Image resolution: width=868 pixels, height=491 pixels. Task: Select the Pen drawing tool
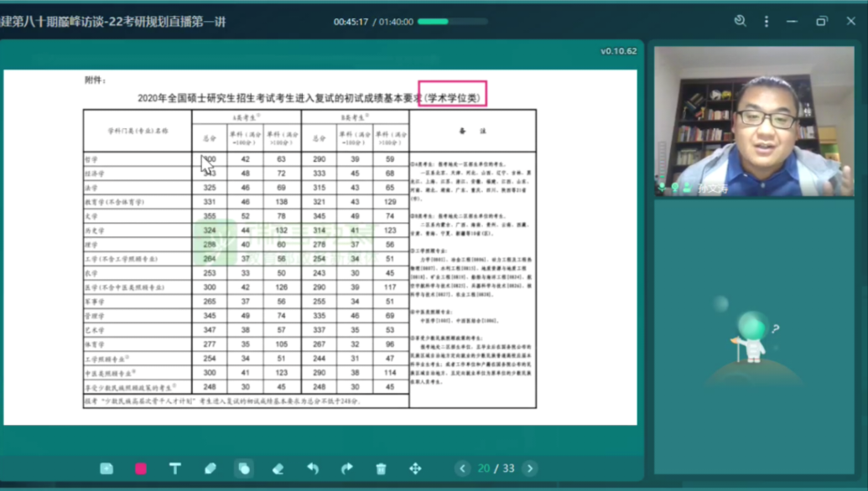[x=210, y=468]
